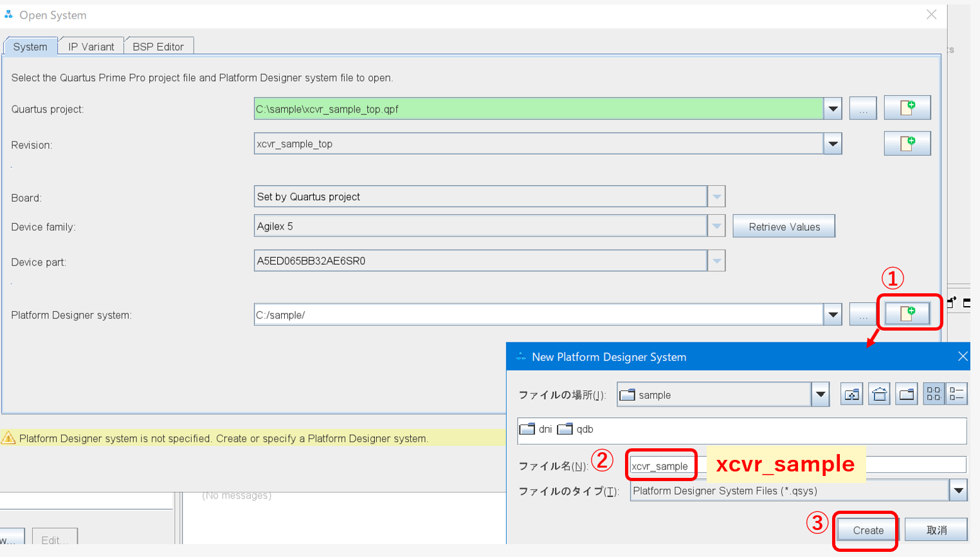Click the Home folder icon

pyautogui.click(x=879, y=394)
